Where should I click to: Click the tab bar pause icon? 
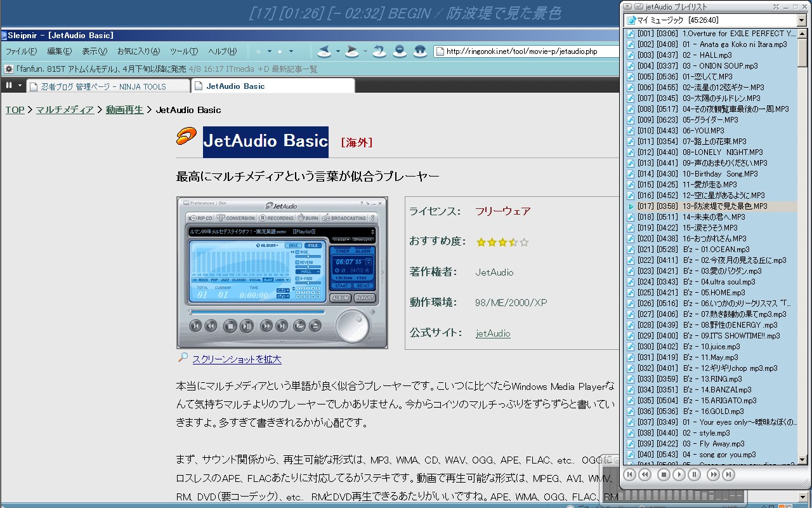click(x=9, y=85)
